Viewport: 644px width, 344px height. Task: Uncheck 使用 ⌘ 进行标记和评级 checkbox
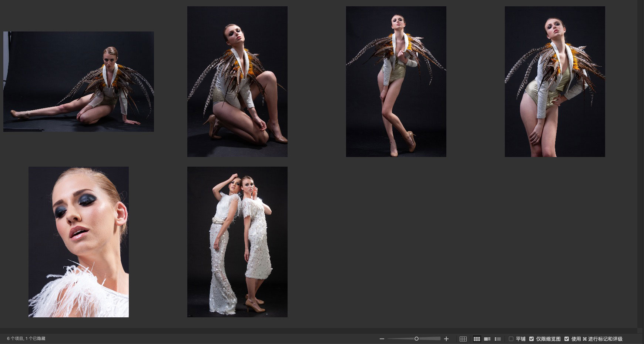point(567,339)
